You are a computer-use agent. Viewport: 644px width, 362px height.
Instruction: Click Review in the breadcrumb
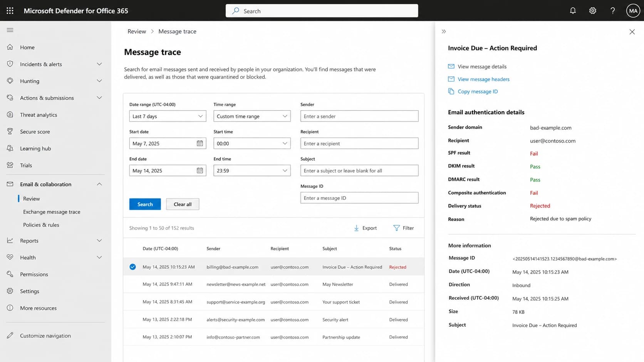(x=137, y=31)
